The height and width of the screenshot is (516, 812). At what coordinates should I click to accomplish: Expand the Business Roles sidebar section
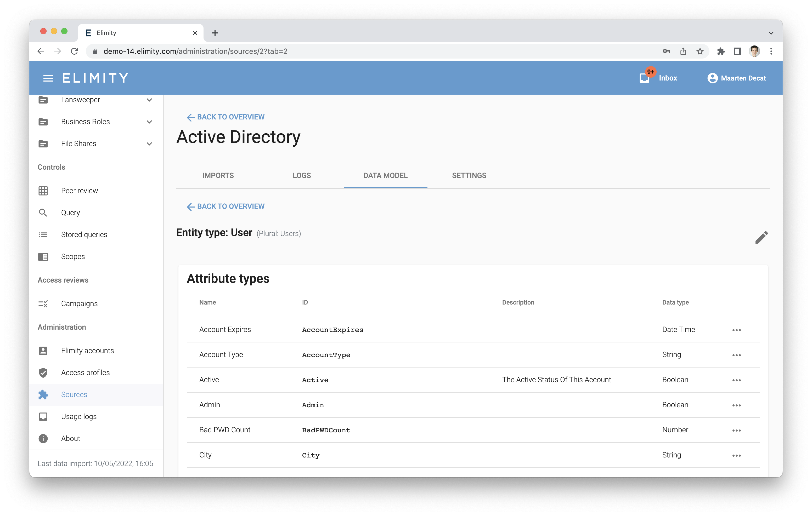click(149, 122)
